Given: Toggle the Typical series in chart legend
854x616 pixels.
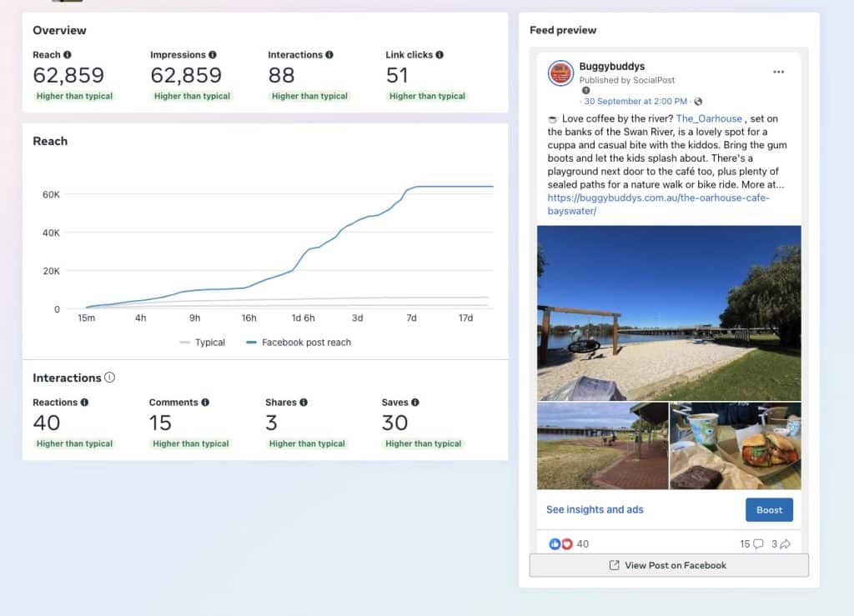Looking at the screenshot, I should 202,343.
